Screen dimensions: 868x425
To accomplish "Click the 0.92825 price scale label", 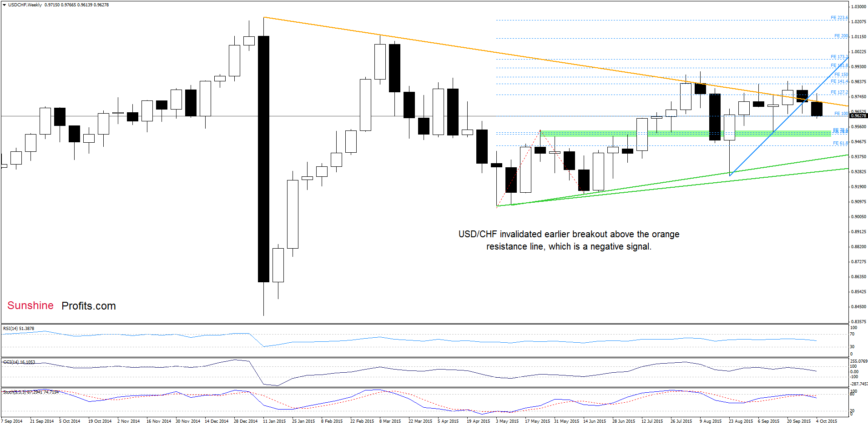I will pos(858,172).
